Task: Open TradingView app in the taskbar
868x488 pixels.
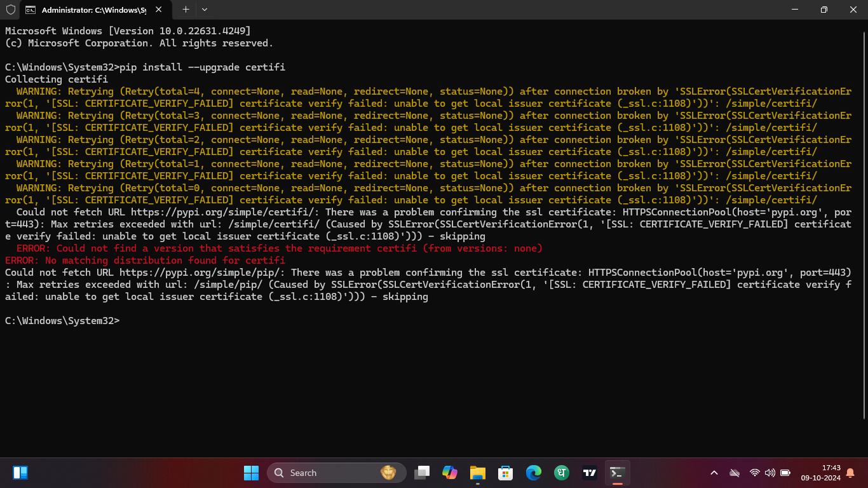Action: pos(590,473)
